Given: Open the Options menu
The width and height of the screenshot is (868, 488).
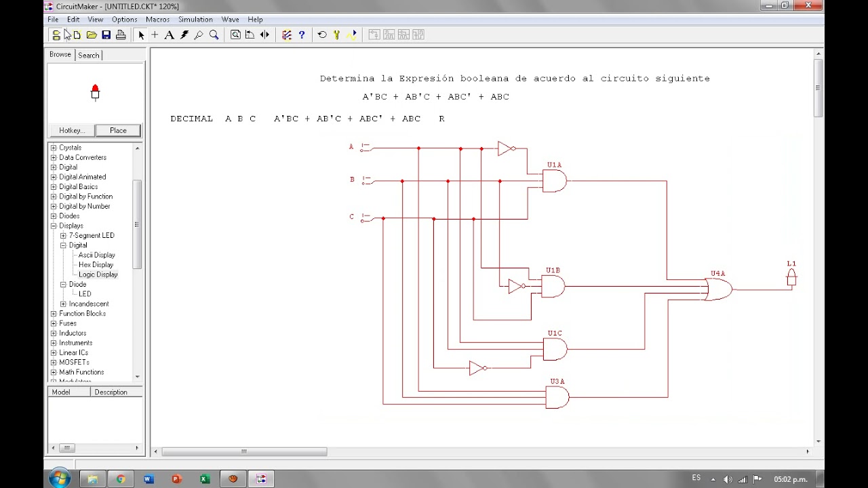Looking at the screenshot, I should pos(124,20).
